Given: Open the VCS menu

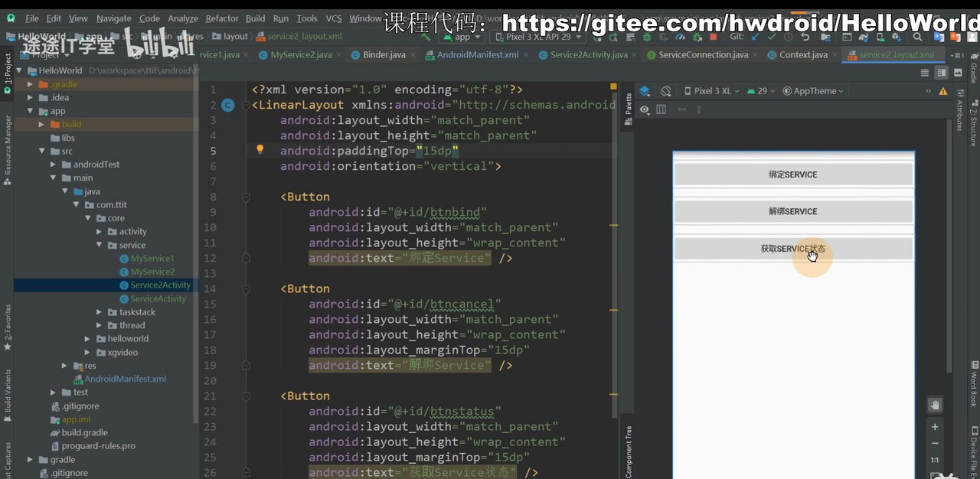Looking at the screenshot, I should (x=334, y=18).
